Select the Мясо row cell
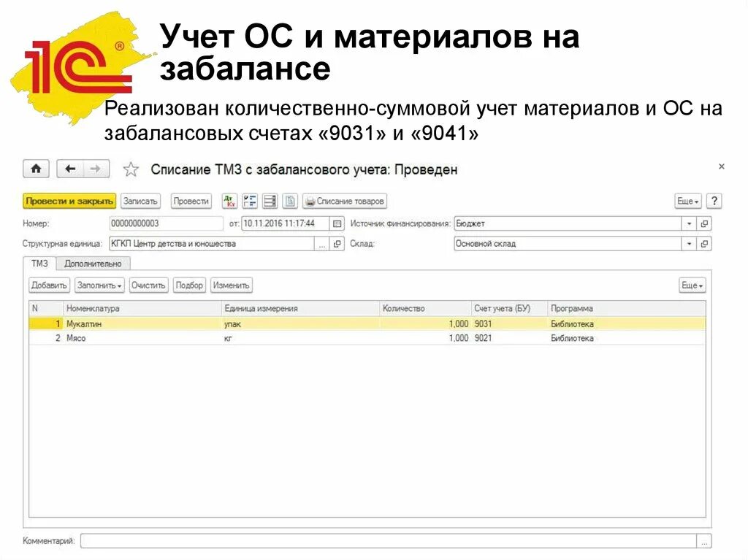 pos(142,338)
